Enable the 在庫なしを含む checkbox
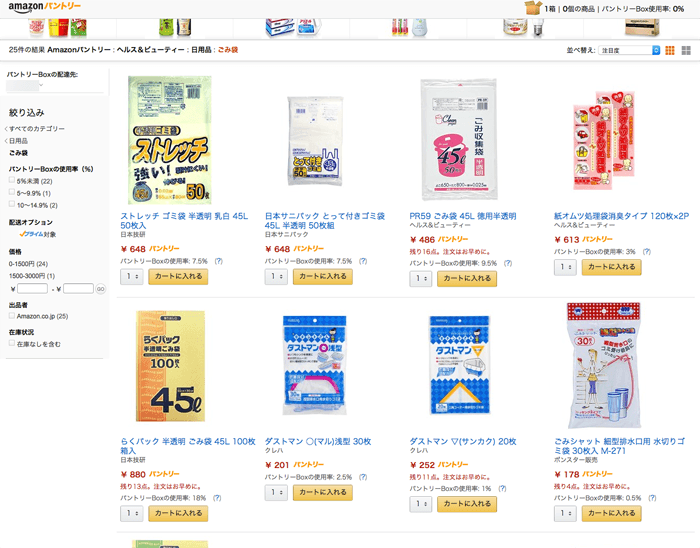700x548 pixels. click(12, 343)
